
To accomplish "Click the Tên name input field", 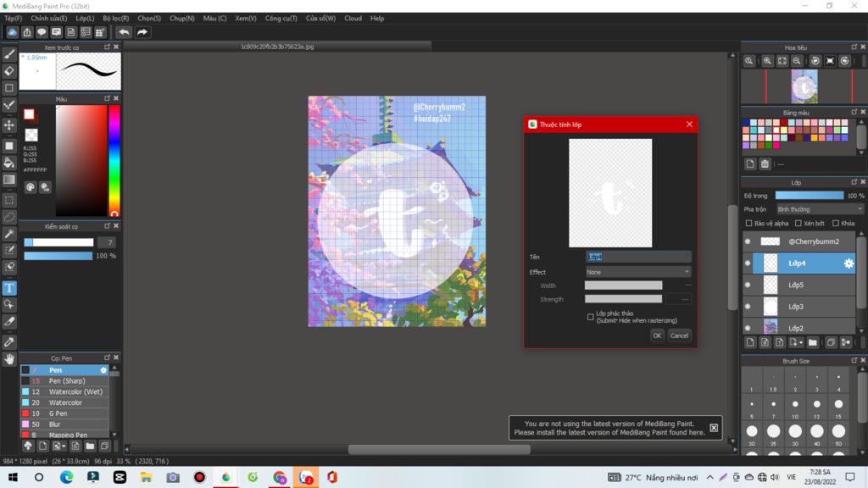I will 638,257.
